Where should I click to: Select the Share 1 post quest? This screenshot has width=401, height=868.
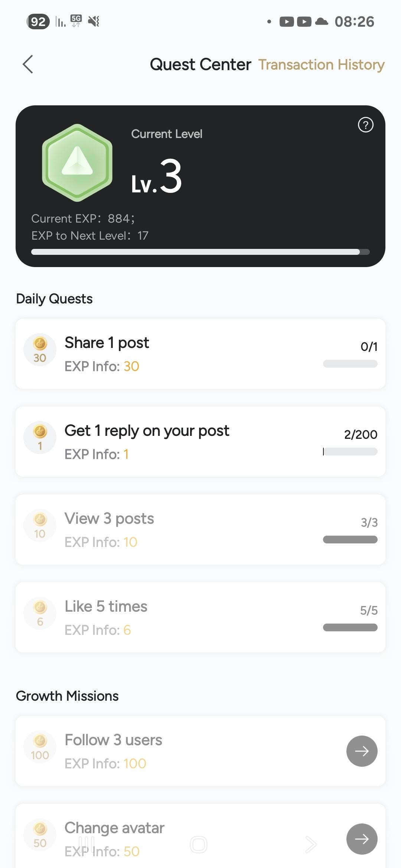pos(107,343)
